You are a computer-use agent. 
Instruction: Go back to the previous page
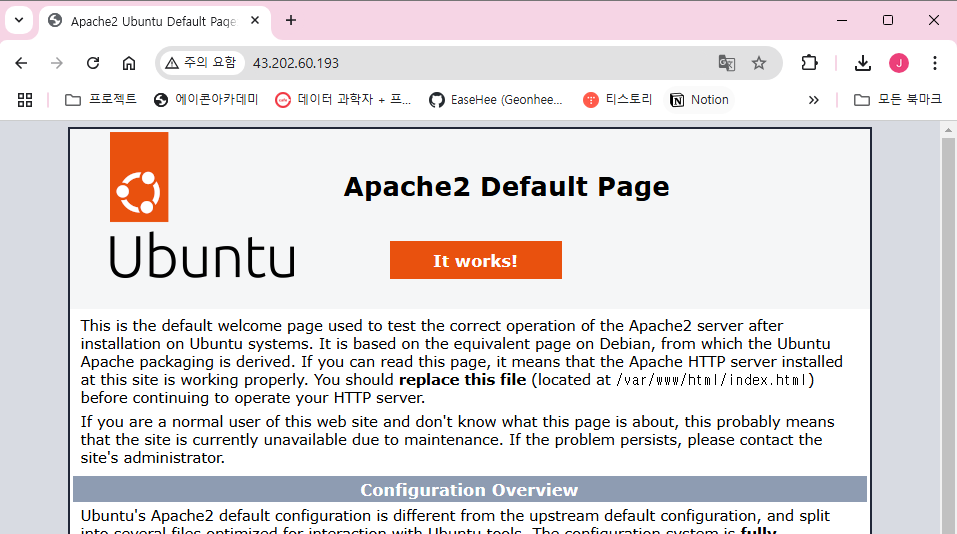21,63
